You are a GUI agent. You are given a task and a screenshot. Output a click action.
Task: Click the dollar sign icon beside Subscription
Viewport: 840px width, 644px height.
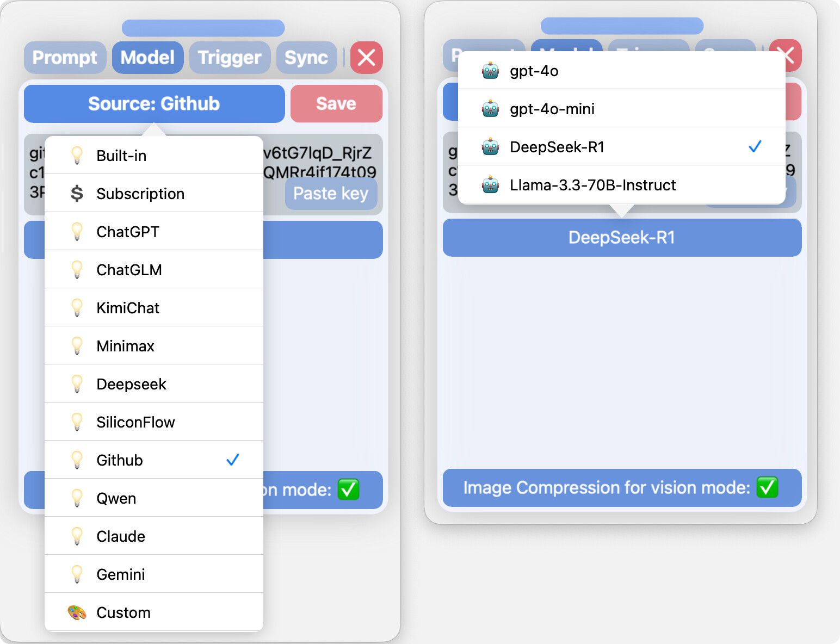[x=77, y=193]
